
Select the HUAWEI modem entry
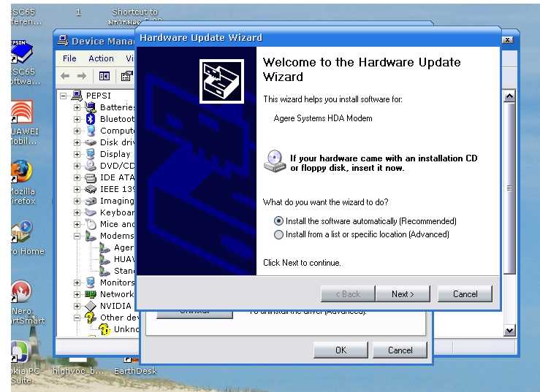(117, 259)
